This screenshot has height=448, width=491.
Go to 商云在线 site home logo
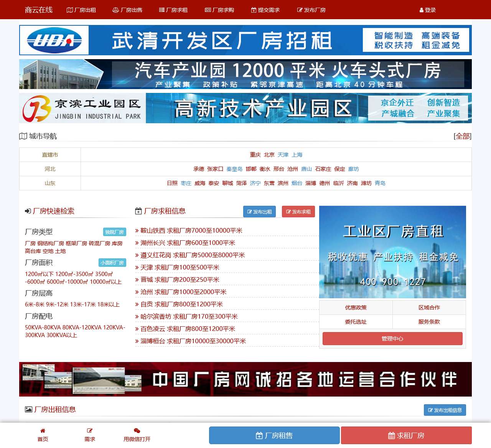(x=39, y=10)
